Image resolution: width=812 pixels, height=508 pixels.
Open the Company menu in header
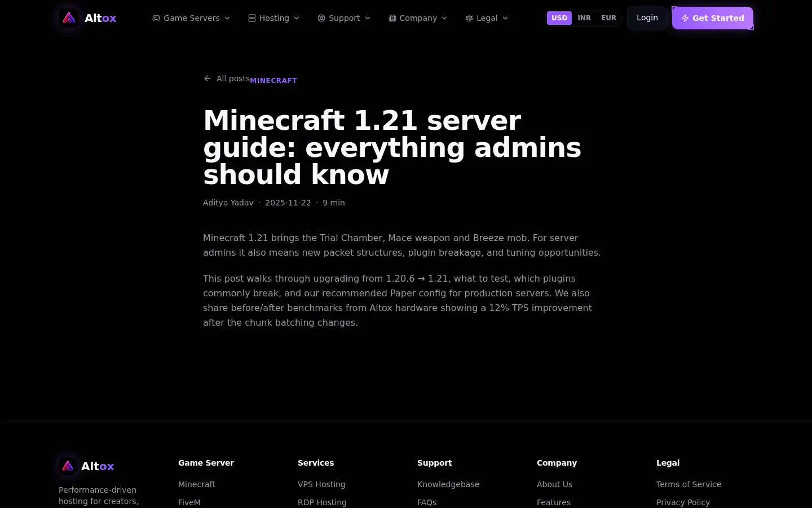[418, 18]
